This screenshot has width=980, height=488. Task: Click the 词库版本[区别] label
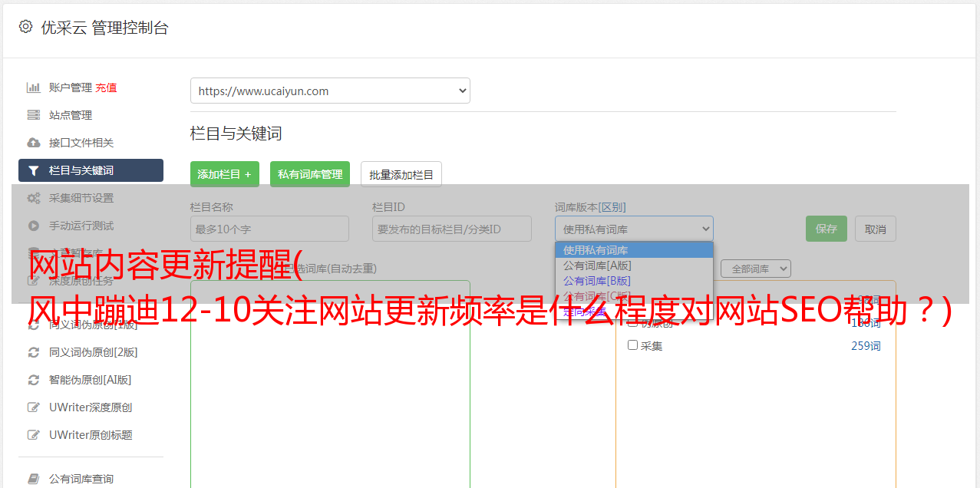(590, 207)
